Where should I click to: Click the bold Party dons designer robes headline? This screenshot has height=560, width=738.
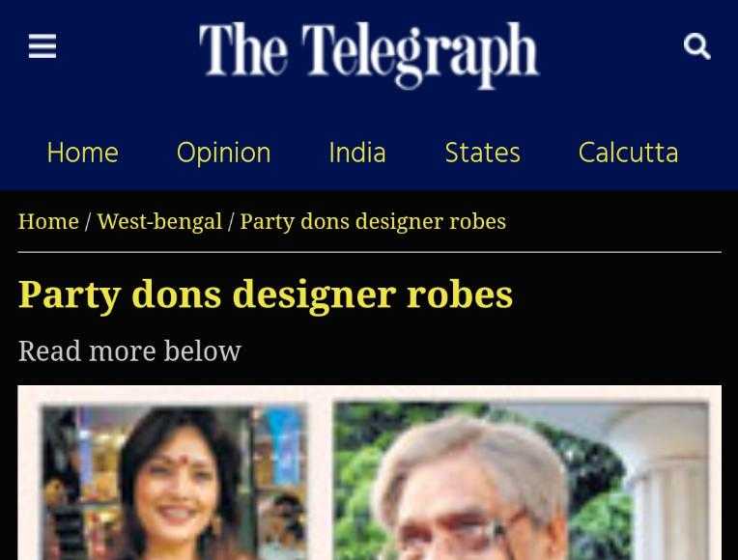(x=266, y=295)
